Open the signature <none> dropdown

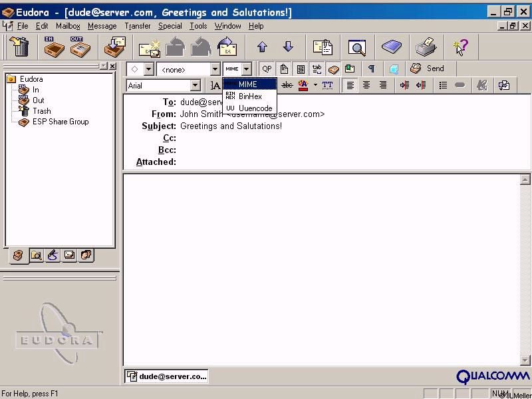coord(215,69)
